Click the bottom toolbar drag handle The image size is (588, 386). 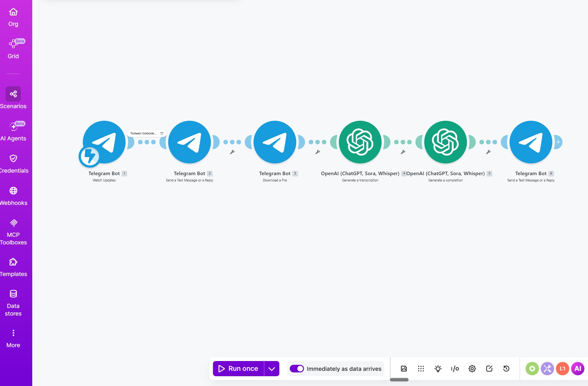click(x=399, y=380)
